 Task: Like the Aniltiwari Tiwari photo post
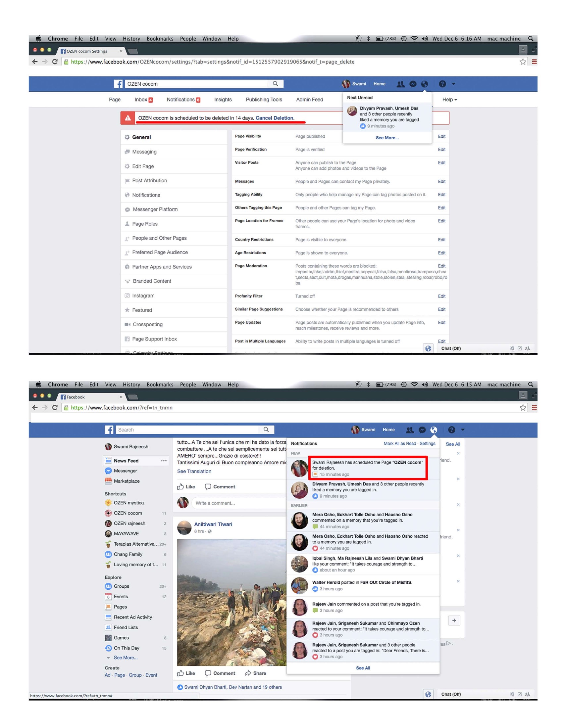pyautogui.click(x=186, y=673)
